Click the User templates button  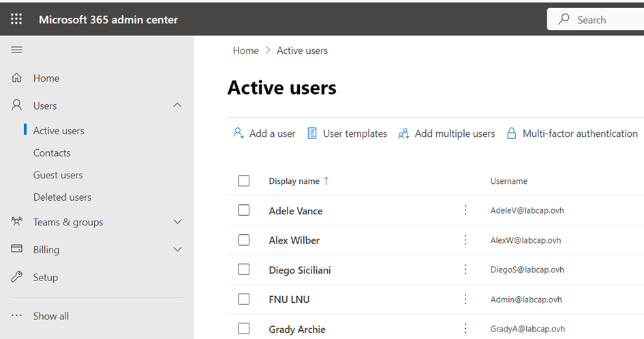click(x=347, y=133)
